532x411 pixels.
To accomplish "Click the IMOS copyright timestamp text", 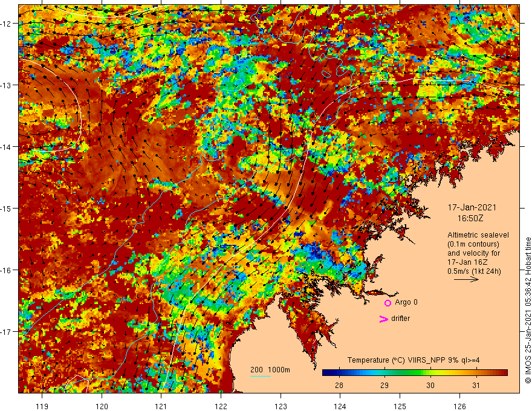I will [x=528, y=310].
